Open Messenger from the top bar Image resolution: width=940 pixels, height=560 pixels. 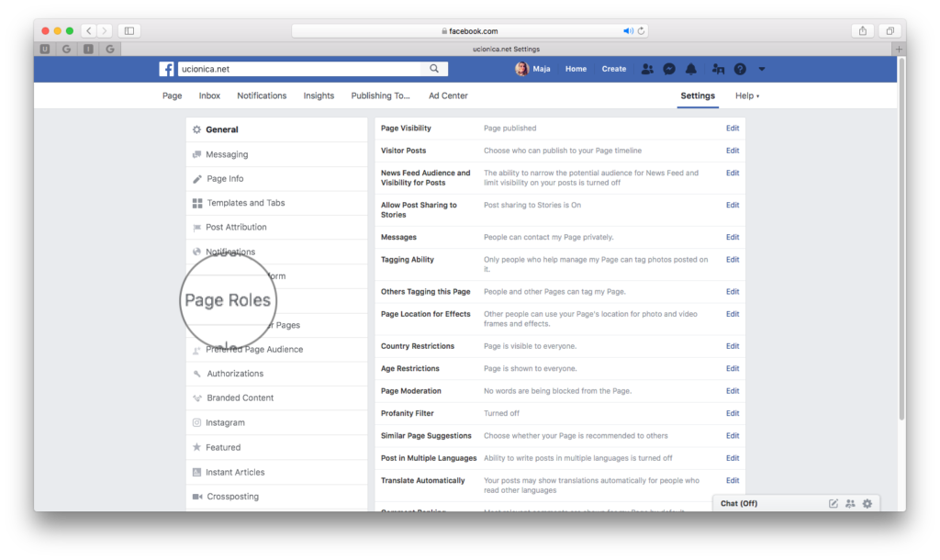pyautogui.click(x=670, y=69)
